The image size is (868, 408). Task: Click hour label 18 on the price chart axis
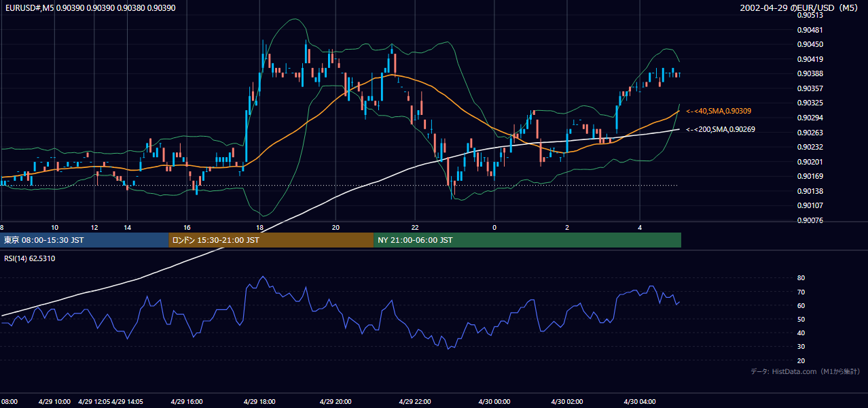[x=259, y=227]
